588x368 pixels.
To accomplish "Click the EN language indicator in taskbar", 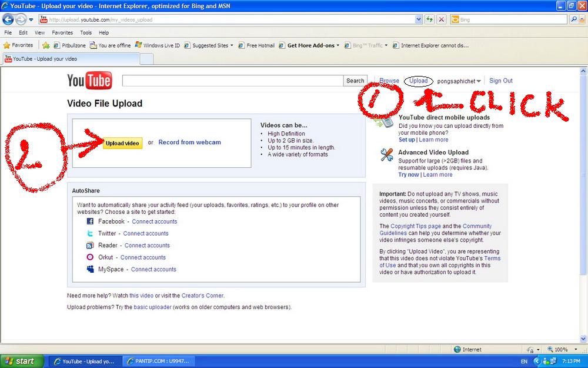I will click(x=524, y=362).
